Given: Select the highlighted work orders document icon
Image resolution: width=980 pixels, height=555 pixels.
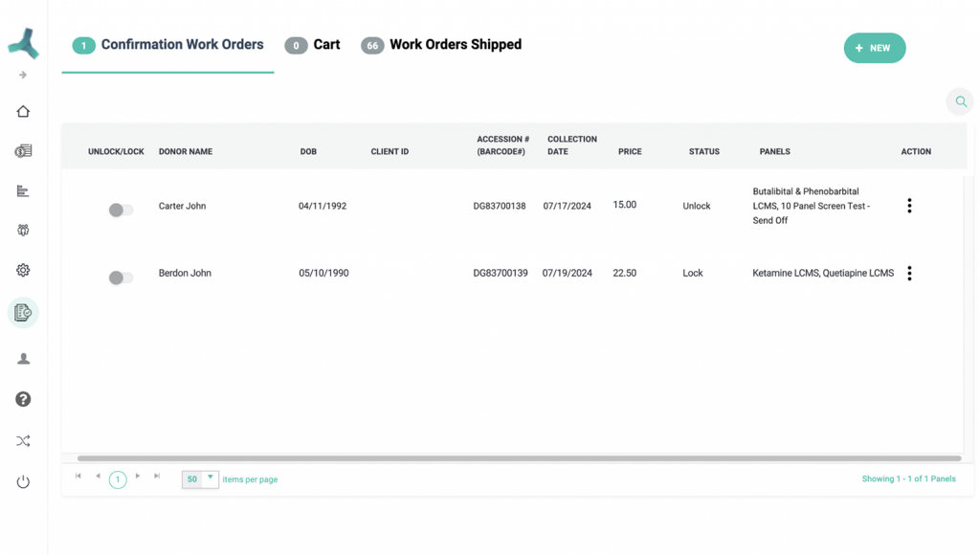Looking at the screenshot, I should 22,312.
